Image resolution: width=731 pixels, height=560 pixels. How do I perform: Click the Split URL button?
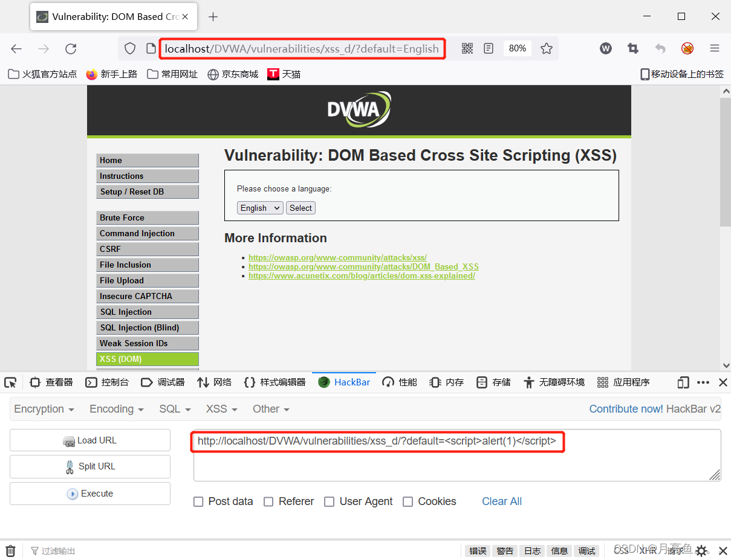point(90,466)
